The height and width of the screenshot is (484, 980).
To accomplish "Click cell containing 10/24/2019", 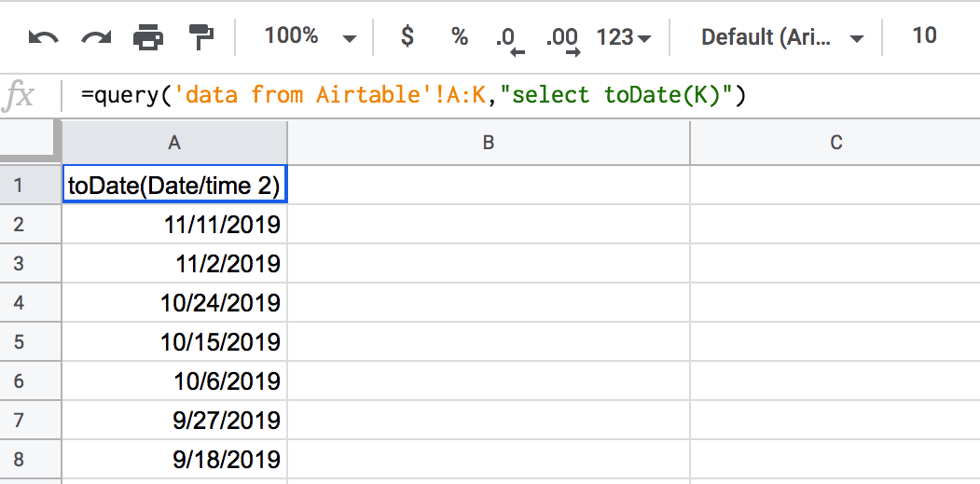I will (x=174, y=303).
